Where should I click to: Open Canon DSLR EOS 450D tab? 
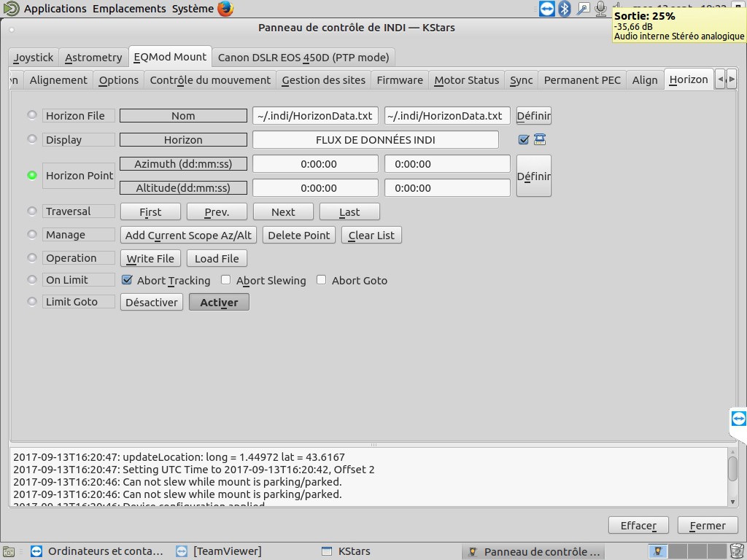pyautogui.click(x=303, y=58)
